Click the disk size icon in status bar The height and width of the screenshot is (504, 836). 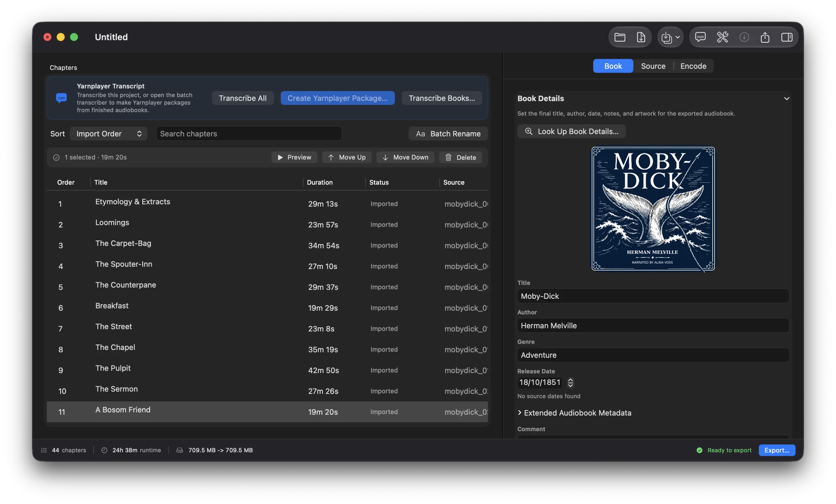tap(180, 450)
